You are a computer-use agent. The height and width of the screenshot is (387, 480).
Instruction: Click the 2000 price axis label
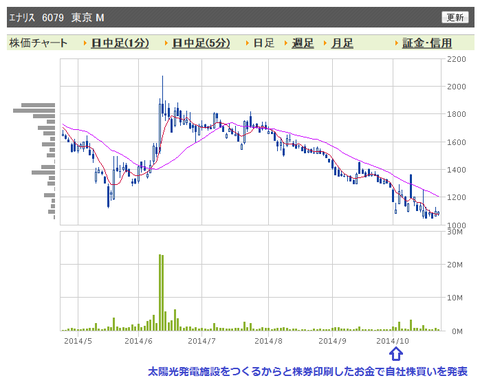pyautogui.click(x=456, y=87)
